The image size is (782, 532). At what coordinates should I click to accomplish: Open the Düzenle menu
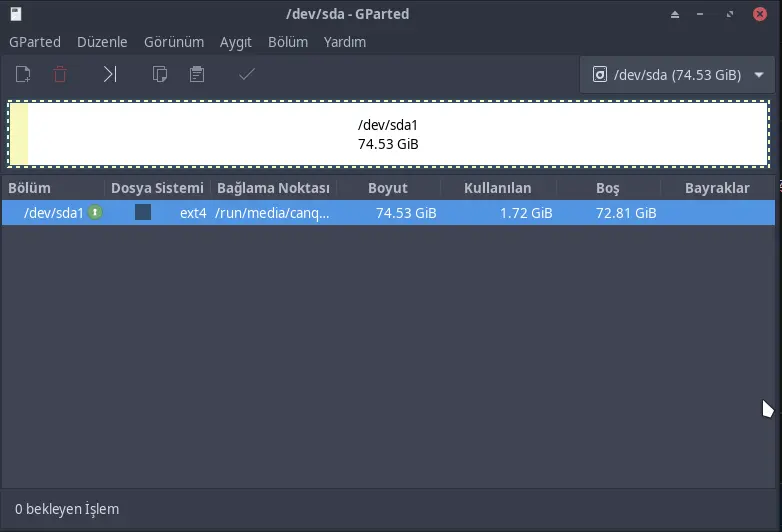(x=102, y=42)
